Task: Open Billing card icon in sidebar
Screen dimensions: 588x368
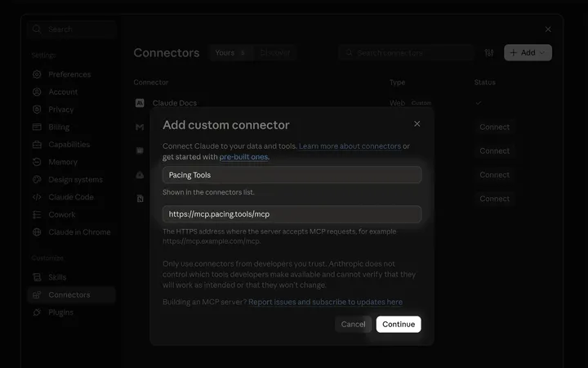Action: (x=37, y=127)
